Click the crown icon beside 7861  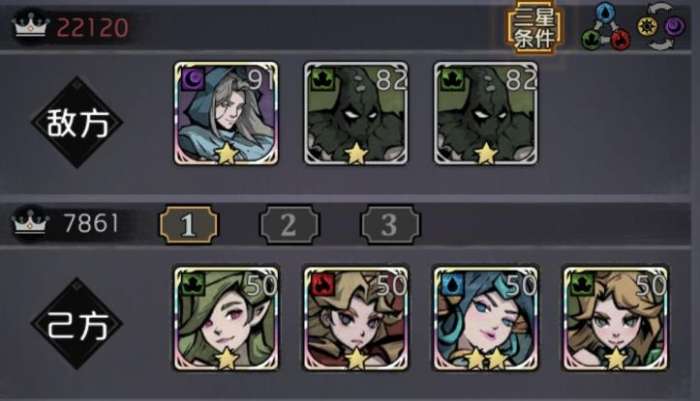(30, 221)
